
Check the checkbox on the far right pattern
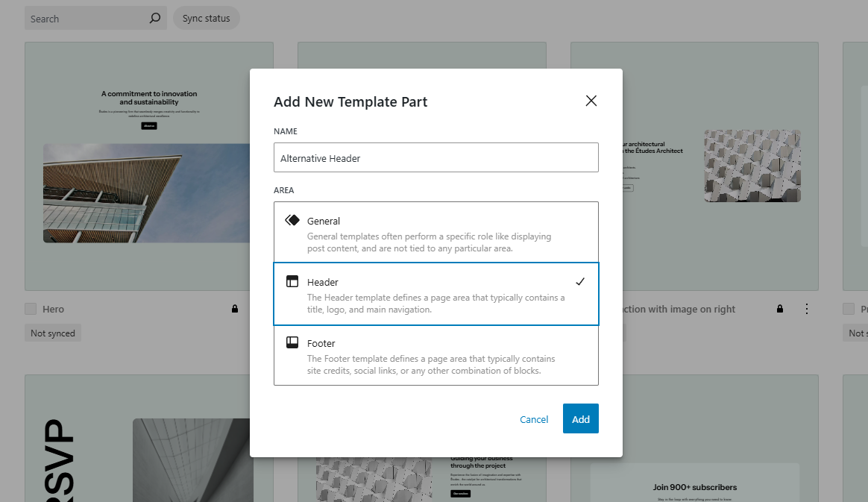coord(847,308)
